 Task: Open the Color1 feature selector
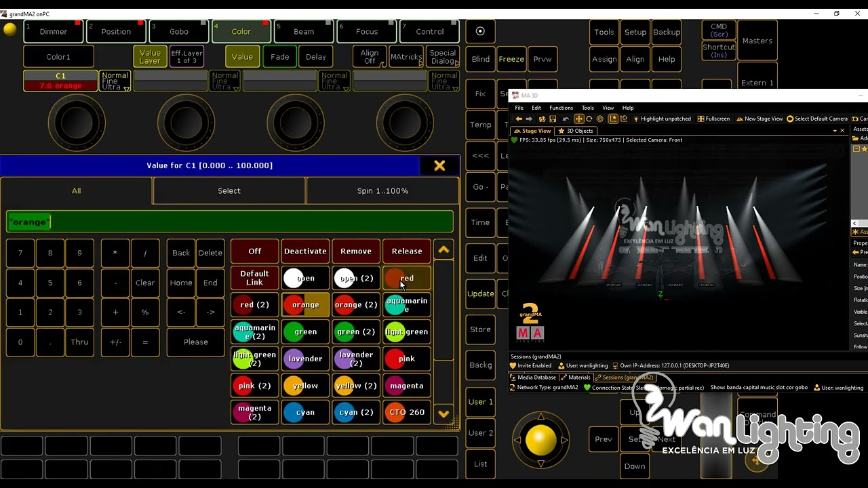[x=58, y=57]
